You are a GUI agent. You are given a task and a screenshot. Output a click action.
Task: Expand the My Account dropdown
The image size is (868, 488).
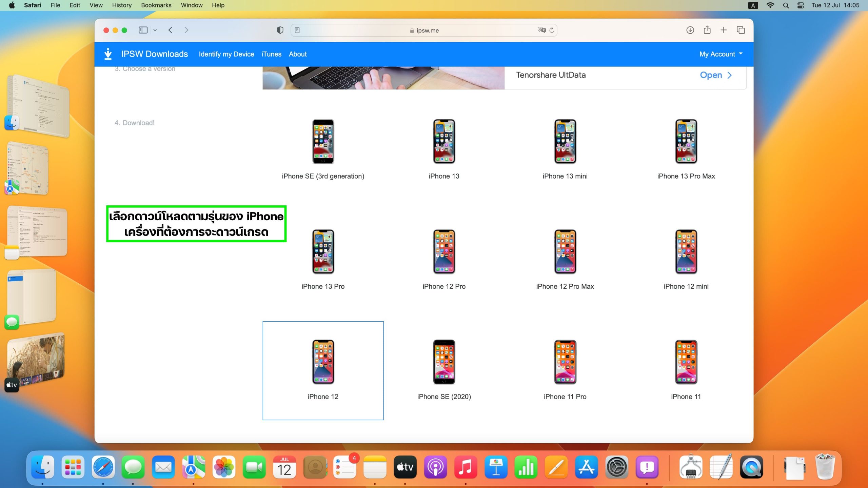tap(721, 54)
